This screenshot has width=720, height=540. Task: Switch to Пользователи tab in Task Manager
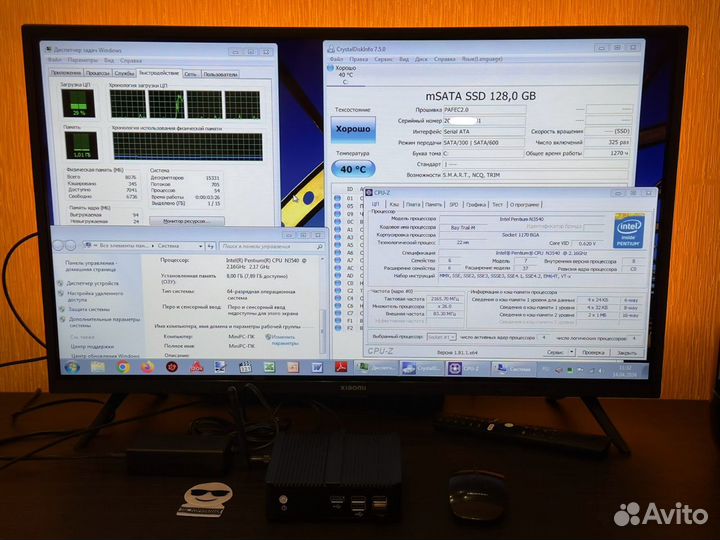[x=220, y=74]
